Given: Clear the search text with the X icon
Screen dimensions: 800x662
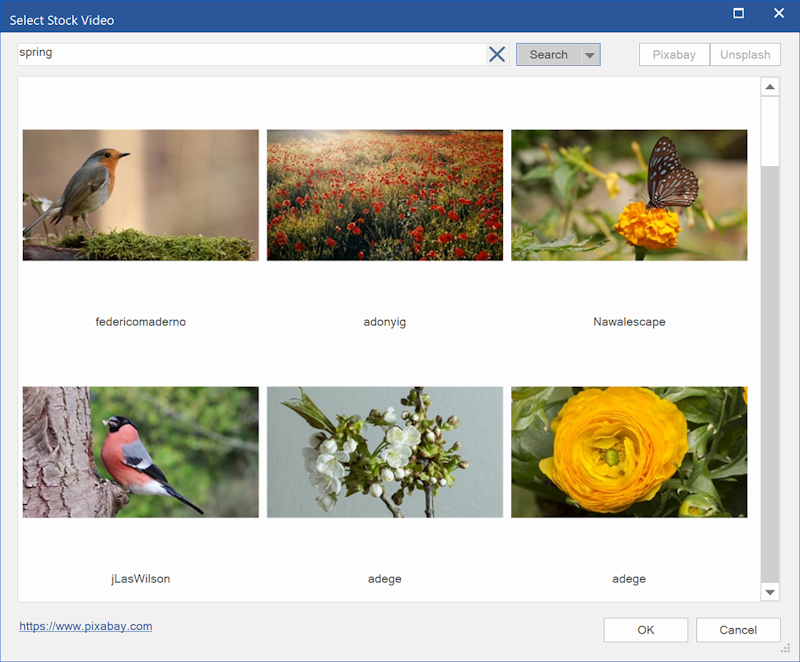Looking at the screenshot, I should pyautogui.click(x=497, y=55).
